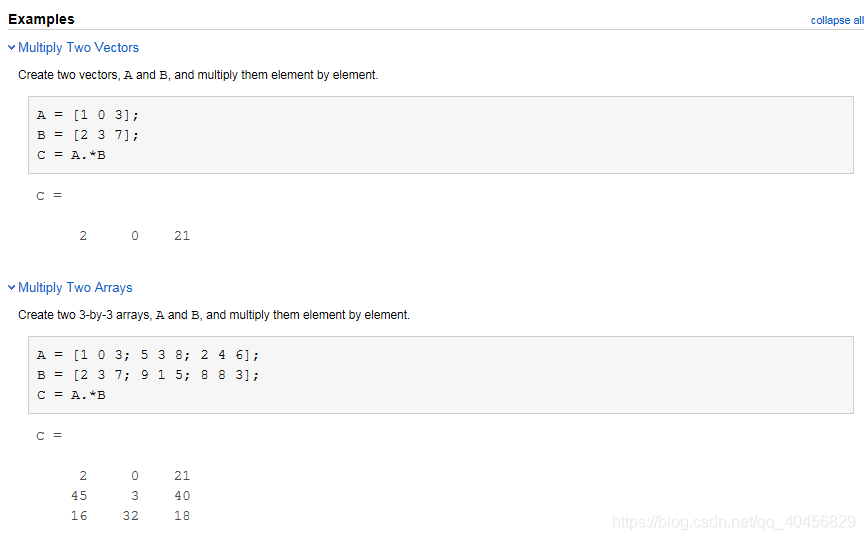865x540 pixels.
Task: Click the value 32 in matrix output
Action: [x=130, y=516]
